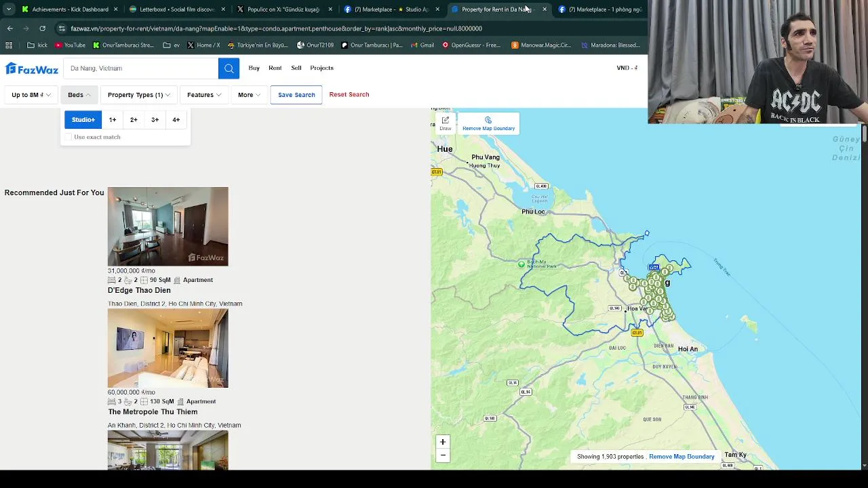Close the Property for Rent in Da Nang tab

(x=545, y=9)
